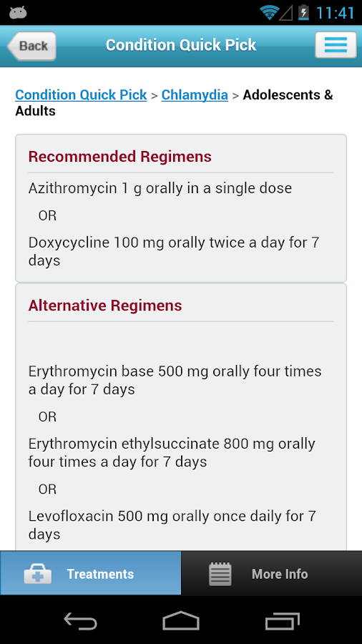Tap the 11:41 clock in status bar
Screen dimensions: 362x644
(335, 13)
